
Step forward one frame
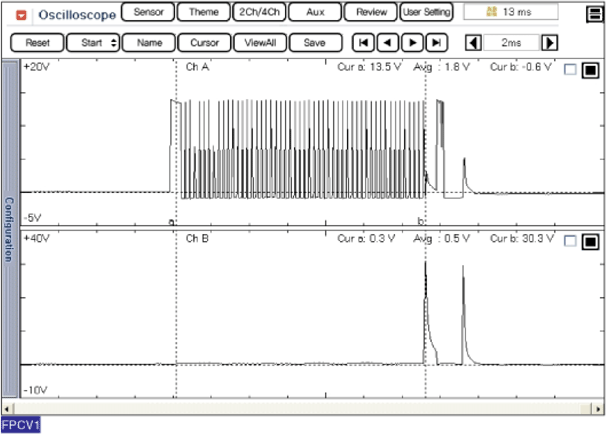point(412,43)
